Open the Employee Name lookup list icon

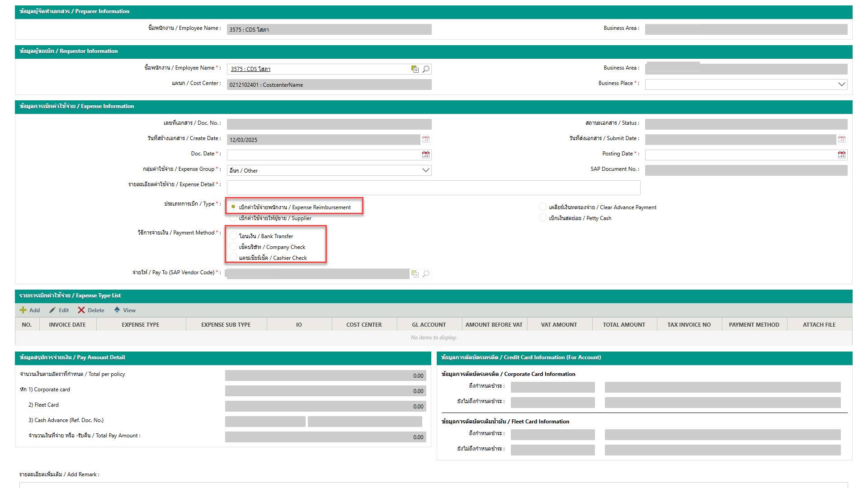click(415, 69)
